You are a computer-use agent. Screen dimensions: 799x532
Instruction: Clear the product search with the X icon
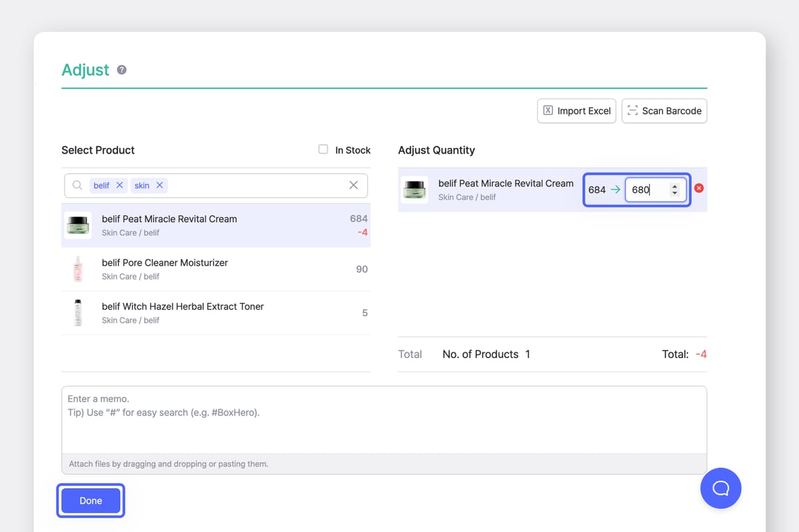point(354,184)
